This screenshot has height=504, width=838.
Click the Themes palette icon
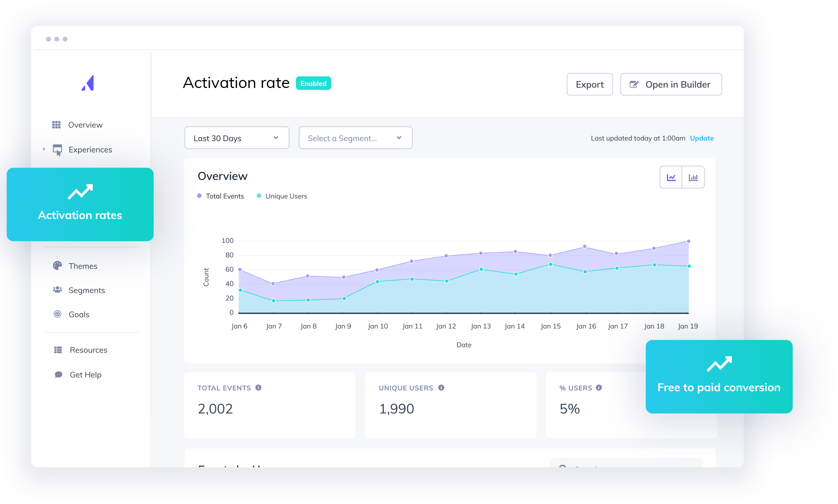tap(58, 266)
